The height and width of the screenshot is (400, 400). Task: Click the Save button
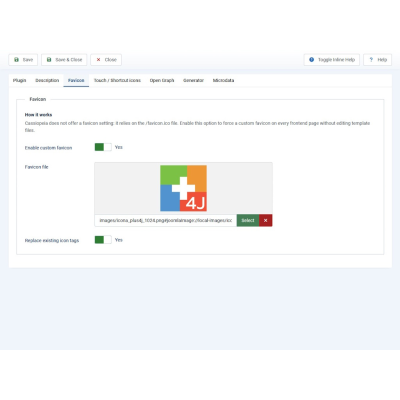(x=23, y=60)
